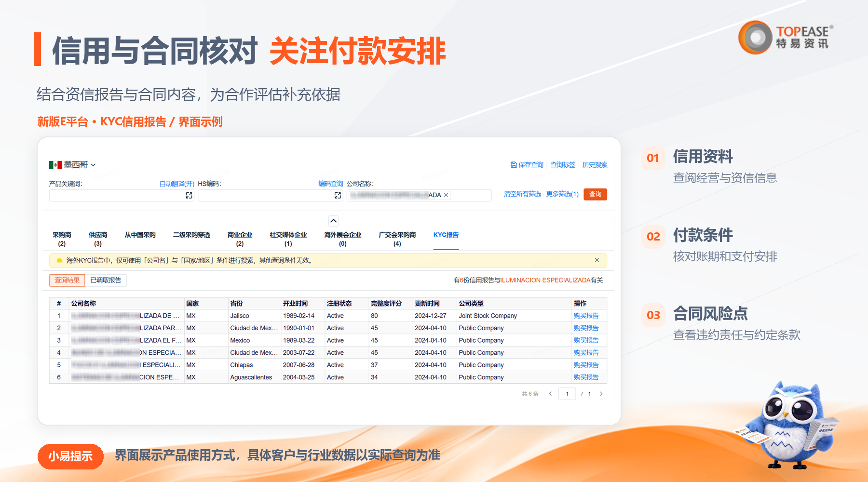This screenshot has width=868, height=482.
Task: Dismiss the yellow KYC notice banner
Action: [597, 260]
